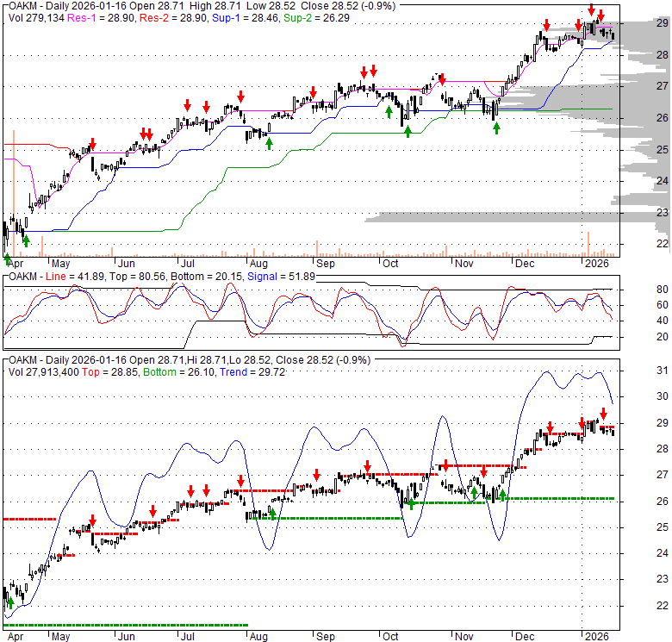This screenshot has width=672, height=642.
Task: Click the green buy arrow in August on the top chart
Action: coord(270,143)
